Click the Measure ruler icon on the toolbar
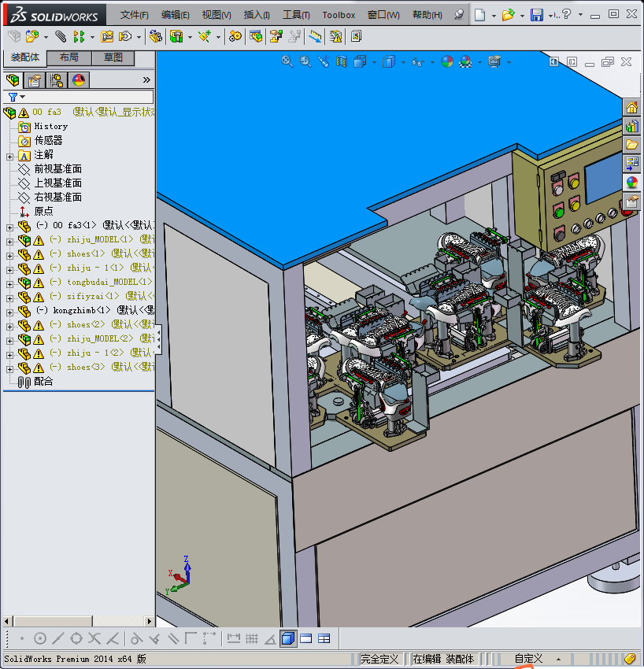644x669 pixels. click(x=315, y=37)
